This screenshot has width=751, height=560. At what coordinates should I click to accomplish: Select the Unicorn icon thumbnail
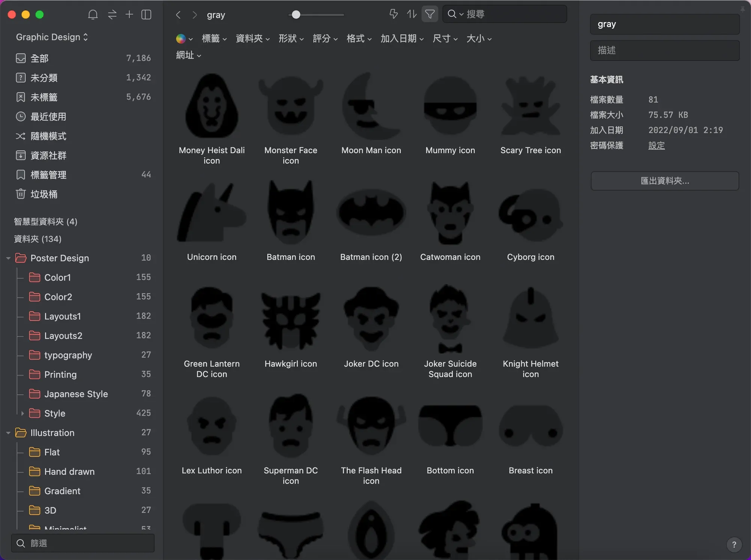tap(212, 212)
